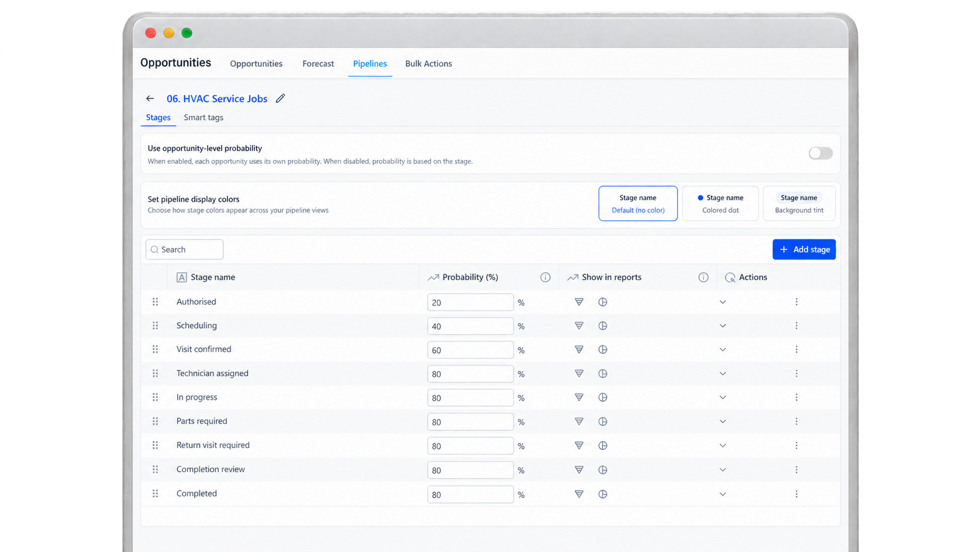Toggle funnel chart reporting for Authorised

click(579, 302)
